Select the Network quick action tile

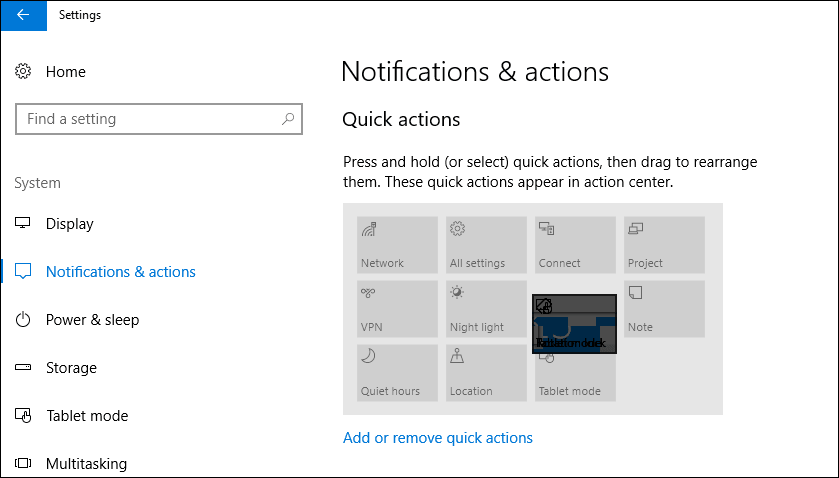[x=398, y=245]
